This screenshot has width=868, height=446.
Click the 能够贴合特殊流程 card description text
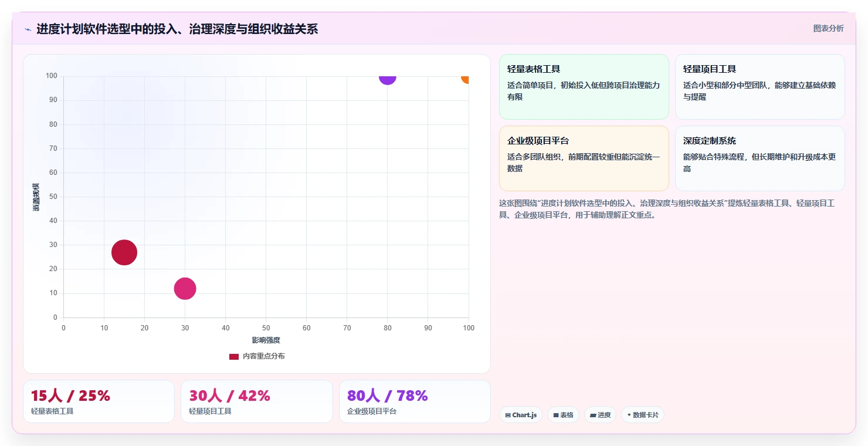[759, 163]
